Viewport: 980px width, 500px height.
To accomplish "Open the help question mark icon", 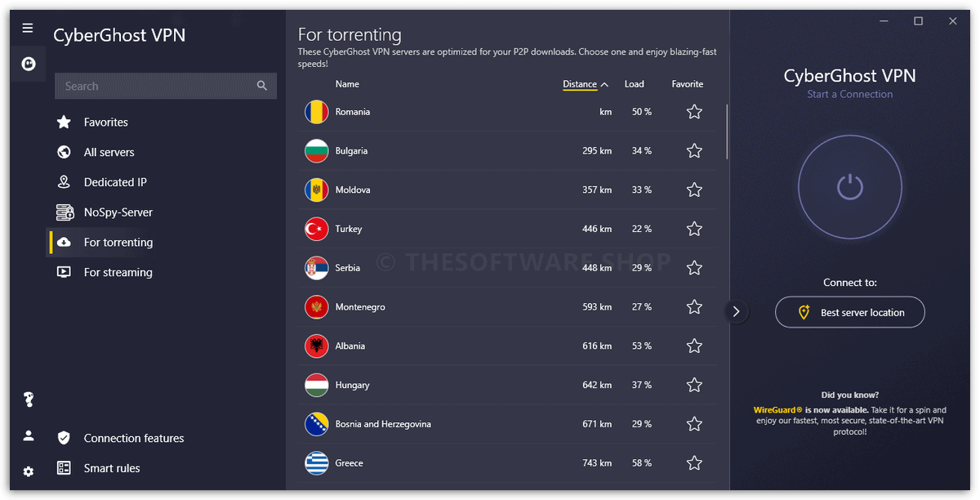I will point(29,400).
